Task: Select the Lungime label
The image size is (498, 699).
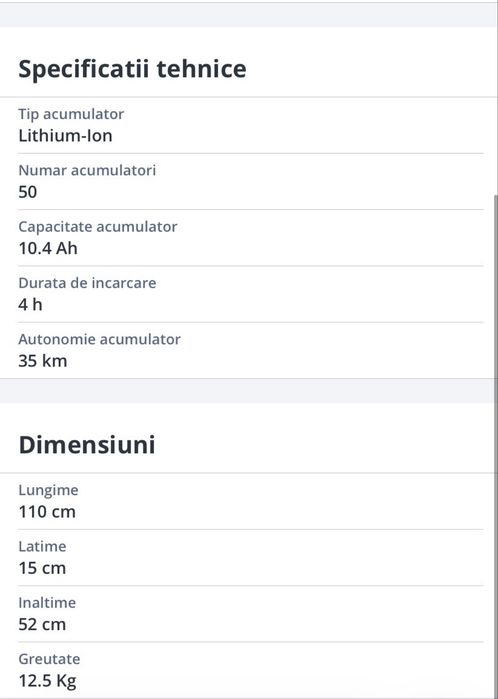Action: tap(48, 490)
